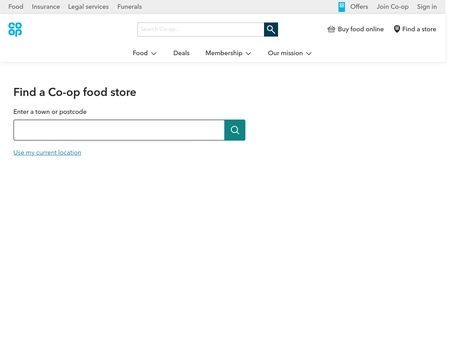Focus the town or postcode input field
The width and height of the screenshot is (450, 360).
point(119,130)
